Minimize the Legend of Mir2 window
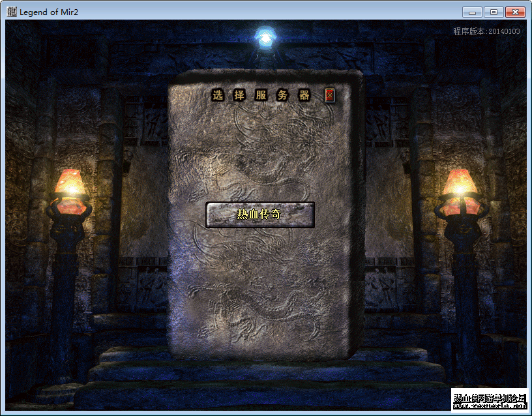532x416 pixels. click(472, 12)
